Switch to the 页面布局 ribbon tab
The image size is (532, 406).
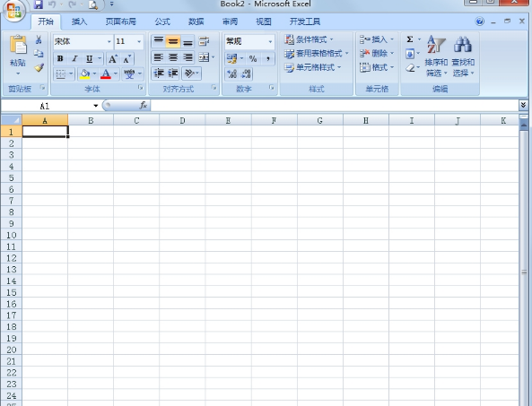point(121,22)
